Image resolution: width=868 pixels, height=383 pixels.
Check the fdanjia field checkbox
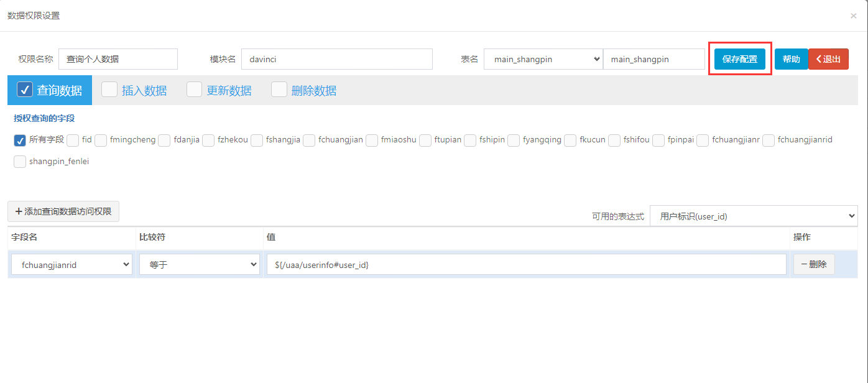tap(164, 140)
